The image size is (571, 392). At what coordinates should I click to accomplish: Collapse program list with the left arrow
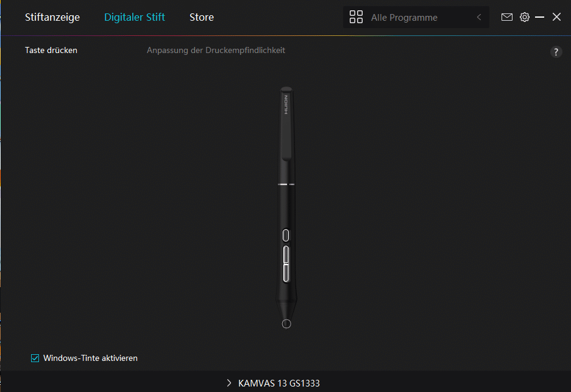479,17
